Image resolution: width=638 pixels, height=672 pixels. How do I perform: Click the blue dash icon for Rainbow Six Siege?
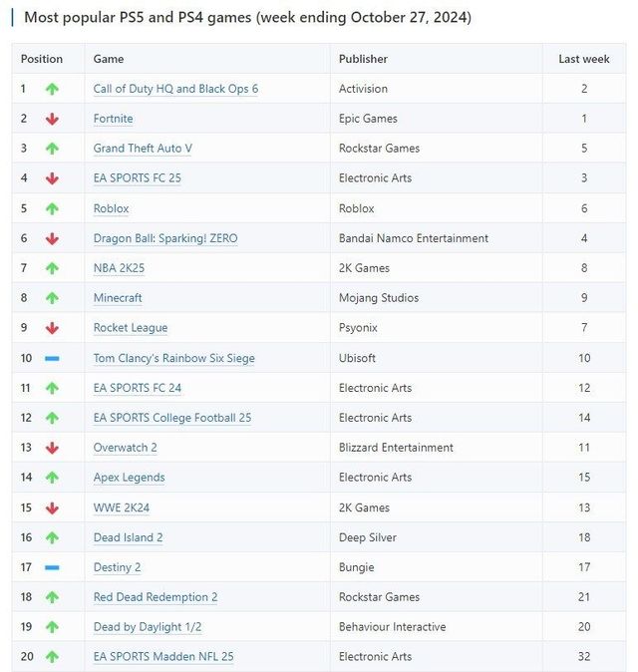click(x=52, y=358)
